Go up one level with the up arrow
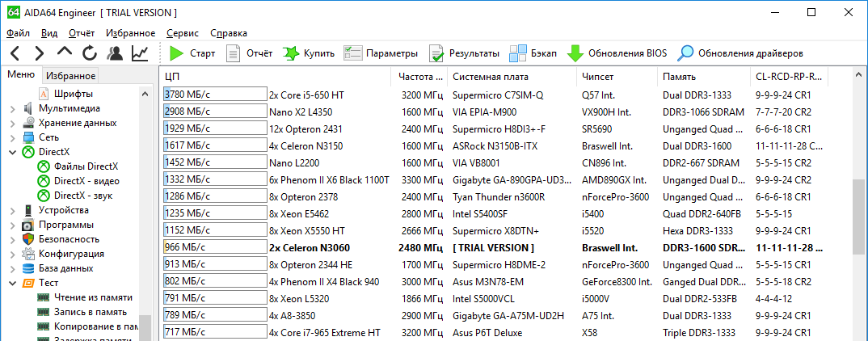Screen dimensions: 868x341 point(65,52)
